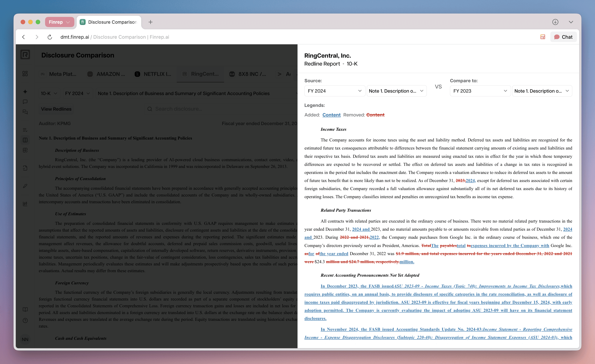The image size is (595, 364).
Task: Click the NN user avatar
Action: [x=25, y=339]
